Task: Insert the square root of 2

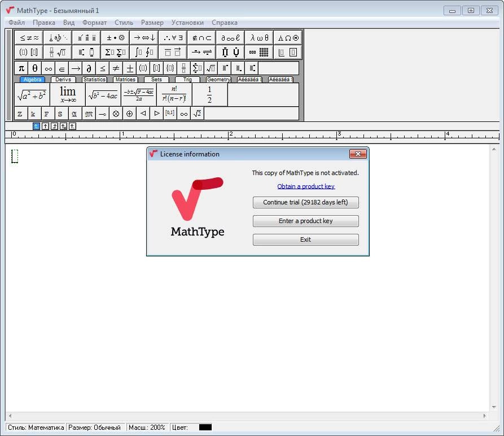Action: tap(198, 114)
